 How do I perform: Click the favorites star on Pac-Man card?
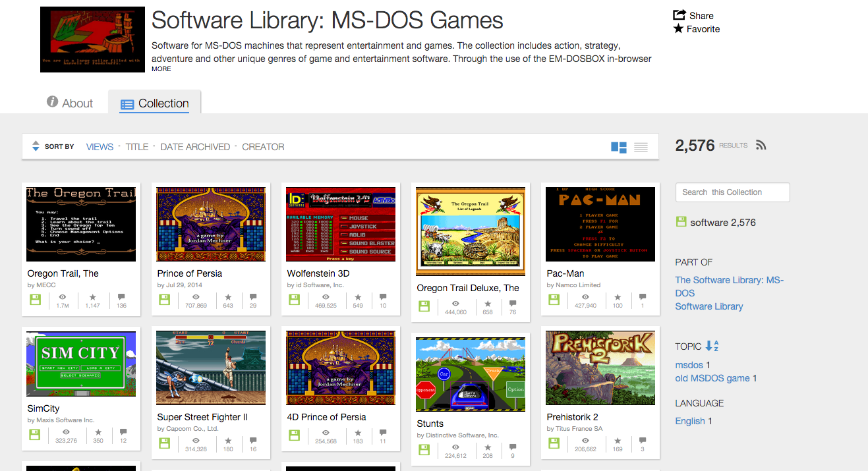(x=618, y=297)
